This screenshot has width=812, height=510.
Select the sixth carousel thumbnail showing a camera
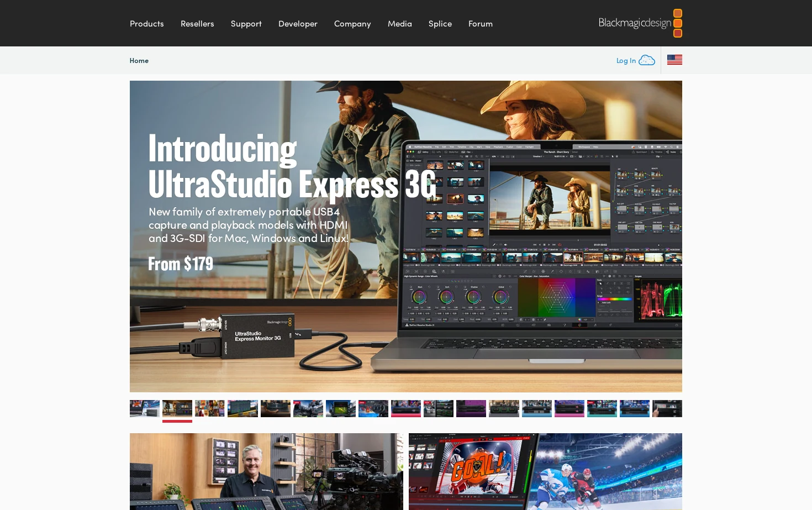[308, 408]
